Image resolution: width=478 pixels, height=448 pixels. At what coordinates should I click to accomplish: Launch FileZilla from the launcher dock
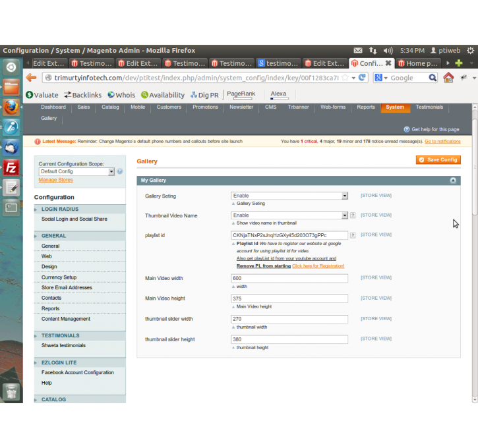click(x=11, y=167)
